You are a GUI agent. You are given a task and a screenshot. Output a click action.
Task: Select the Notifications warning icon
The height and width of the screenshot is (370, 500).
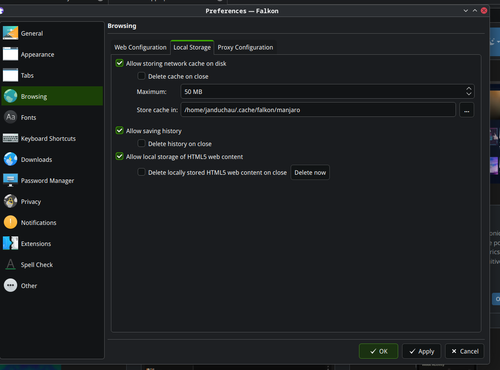coord(10,222)
